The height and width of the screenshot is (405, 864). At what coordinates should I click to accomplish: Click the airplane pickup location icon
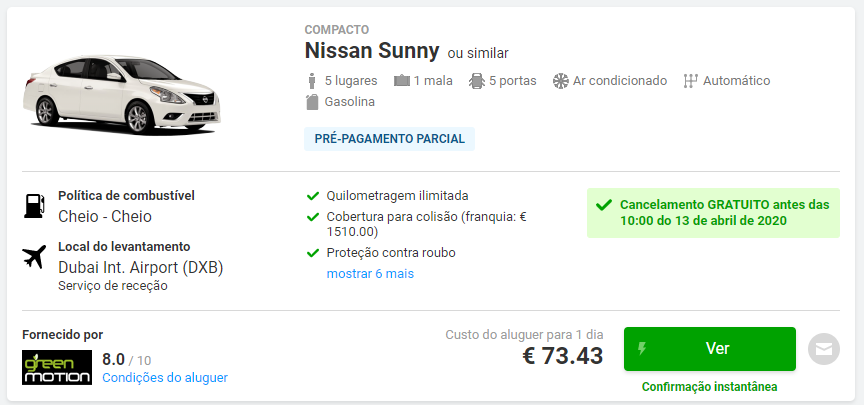tap(34, 257)
